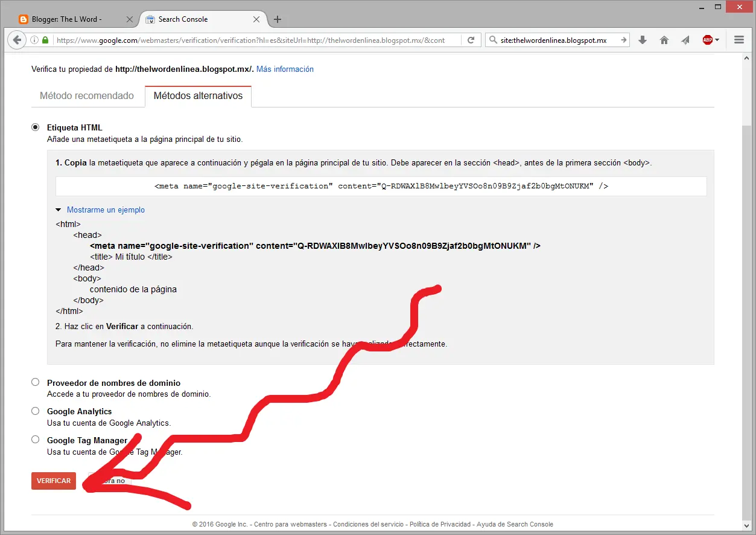Click the red VERIFICAR button
Viewport: 756px width, 535px height.
pos(54,481)
